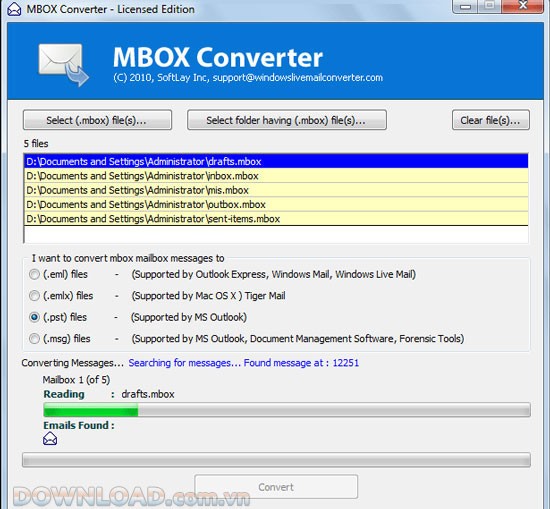
Task: Click 'Supported by Mac OS X ) Tiger Mail' text
Action: coord(208,296)
